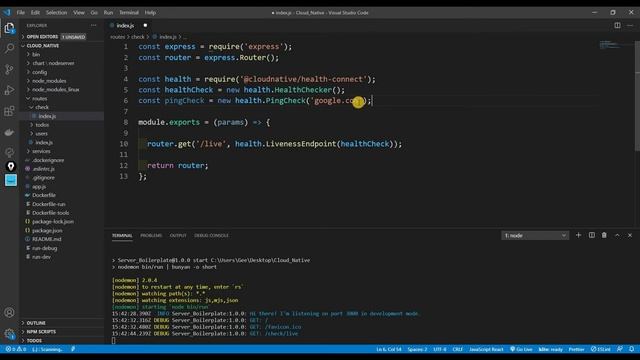This screenshot has width=640, height=360.
Task: Click the editor vertical scrollbar
Action: click(637, 96)
